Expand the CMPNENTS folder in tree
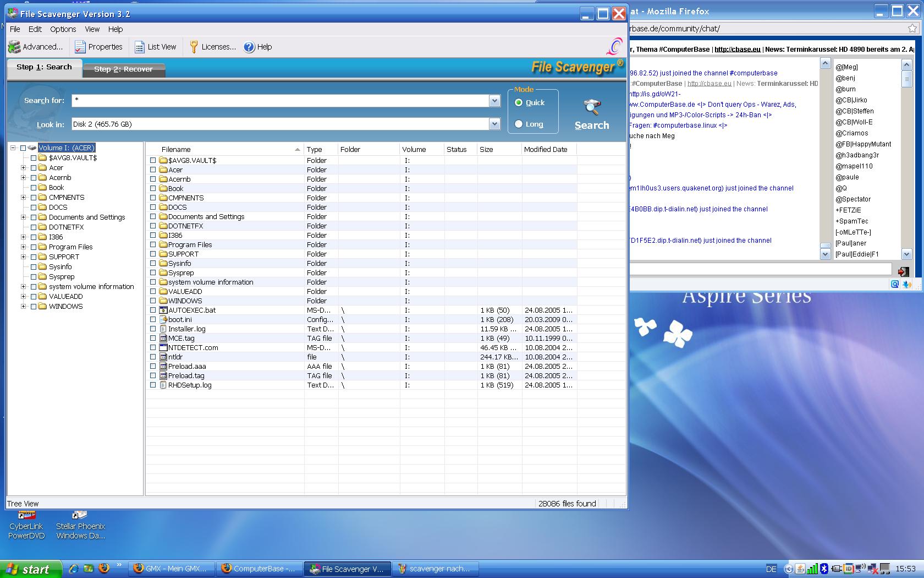Viewport: 924px width, 578px height. (23, 198)
